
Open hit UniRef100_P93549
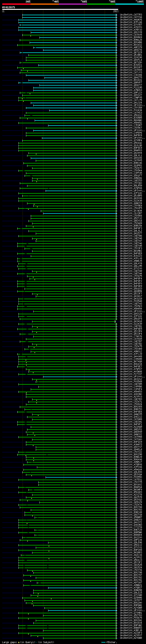pyautogui.click(x=131, y=382)
